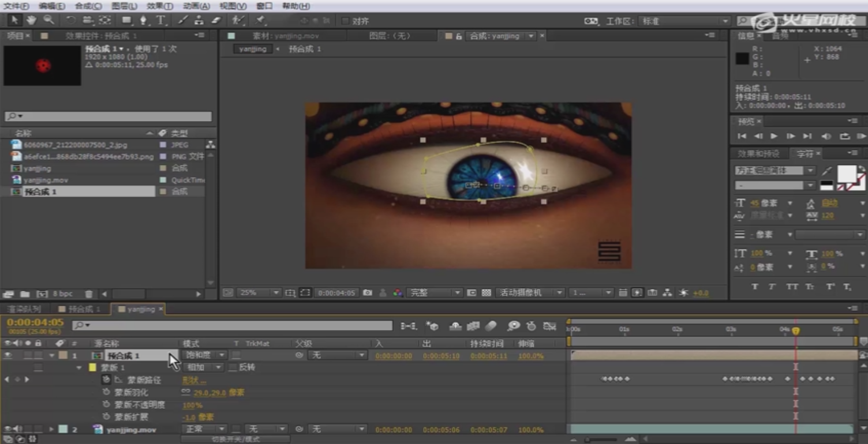Toggle the 对齐 snapping checkbox

click(345, 21)
